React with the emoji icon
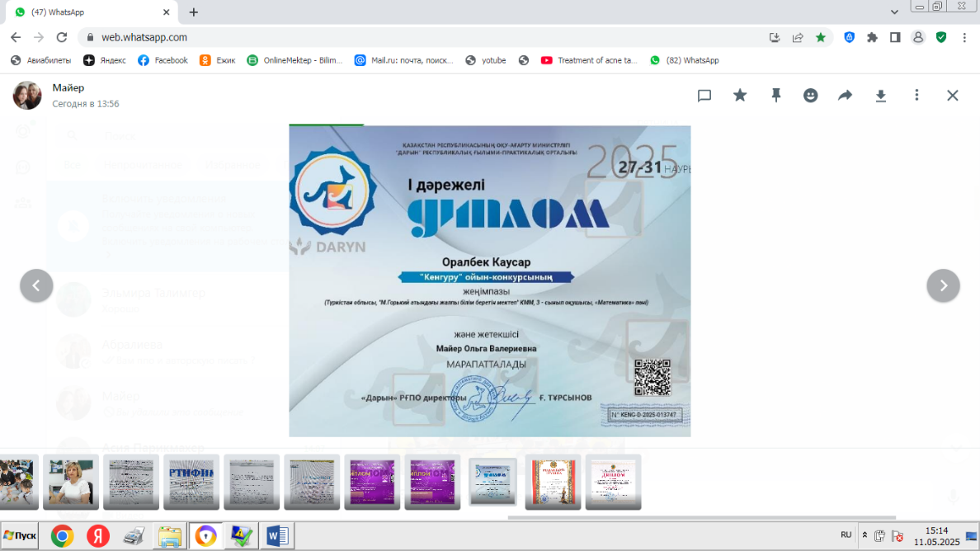 pos(811,95)
